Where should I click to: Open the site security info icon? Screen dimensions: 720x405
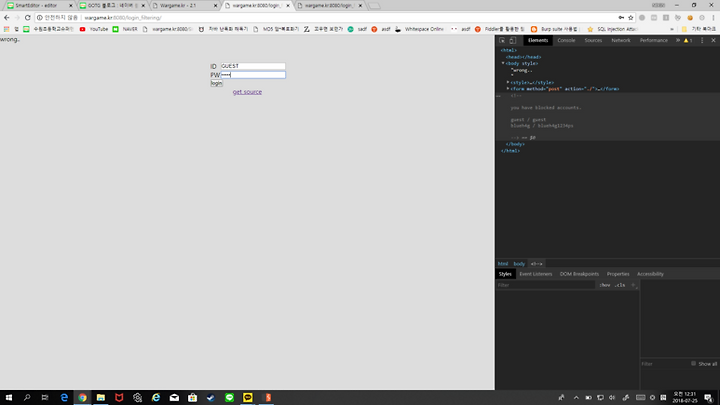pos(39,17)
